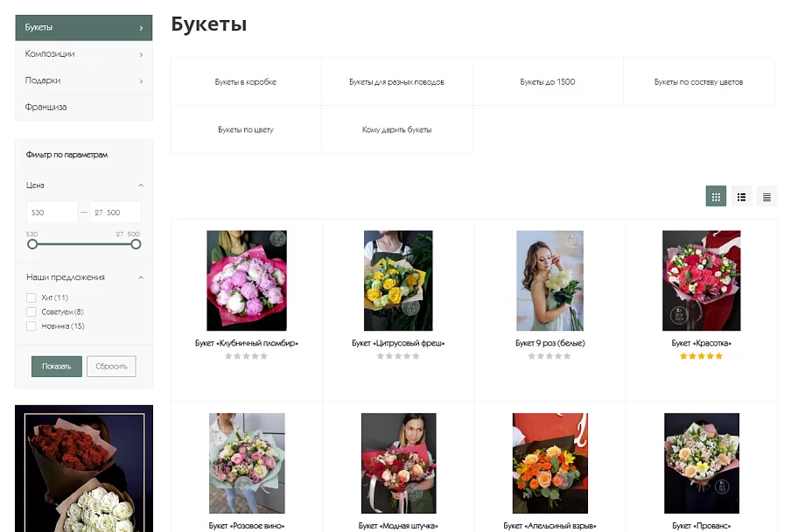Tick the Советуем (8) checkbox

tap(31, 311)
